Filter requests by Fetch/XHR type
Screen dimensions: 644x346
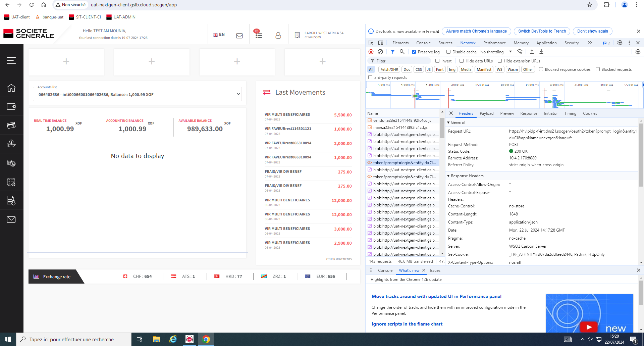coord(389,69)
